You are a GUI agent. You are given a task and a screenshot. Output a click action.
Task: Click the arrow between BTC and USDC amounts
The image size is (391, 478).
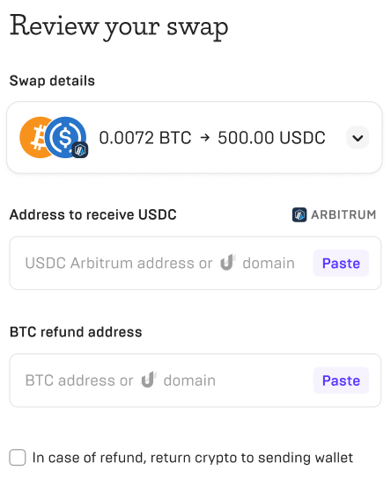click(205, 137)
